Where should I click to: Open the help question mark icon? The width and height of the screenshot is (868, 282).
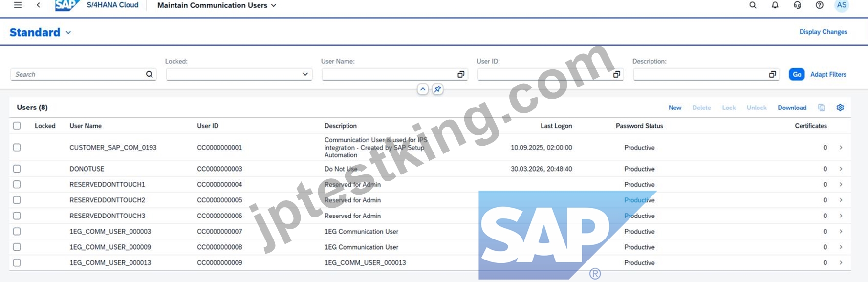click(x=820, y=5)
